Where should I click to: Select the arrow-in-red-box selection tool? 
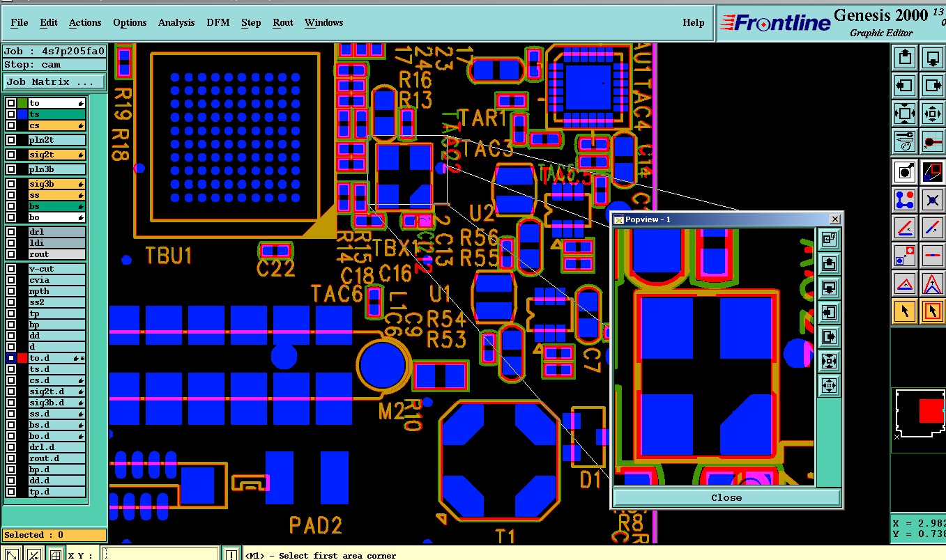(933, 311)
